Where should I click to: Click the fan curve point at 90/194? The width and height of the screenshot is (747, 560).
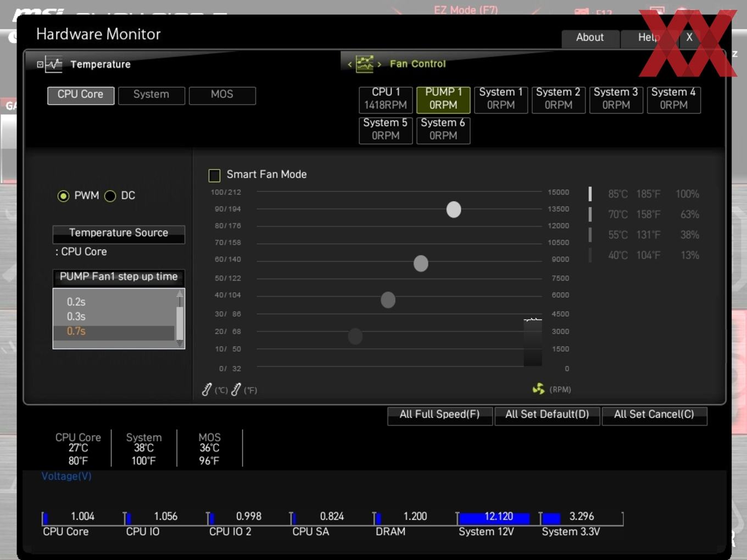[x=454, y=209]
